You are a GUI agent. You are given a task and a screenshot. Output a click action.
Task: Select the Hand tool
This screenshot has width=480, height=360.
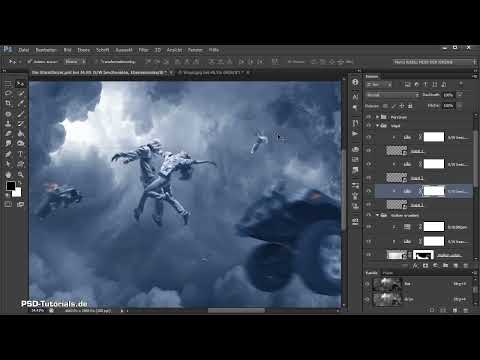point(8,174)
